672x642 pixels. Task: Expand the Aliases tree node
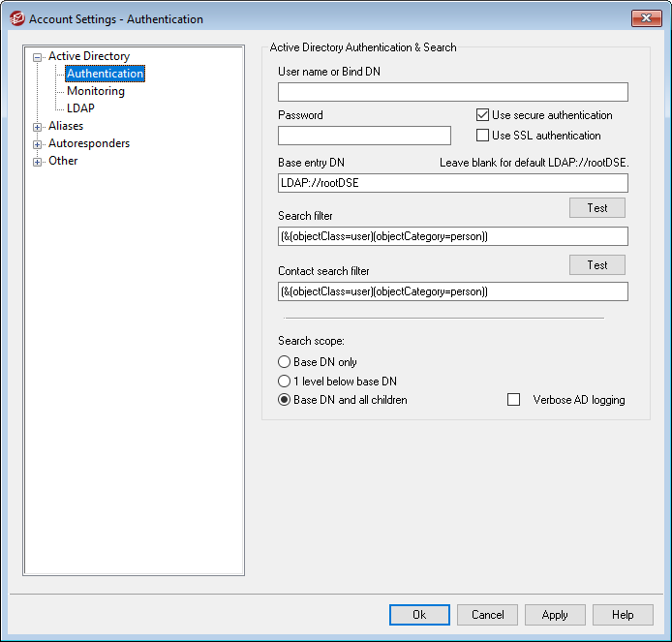[38, 127]
